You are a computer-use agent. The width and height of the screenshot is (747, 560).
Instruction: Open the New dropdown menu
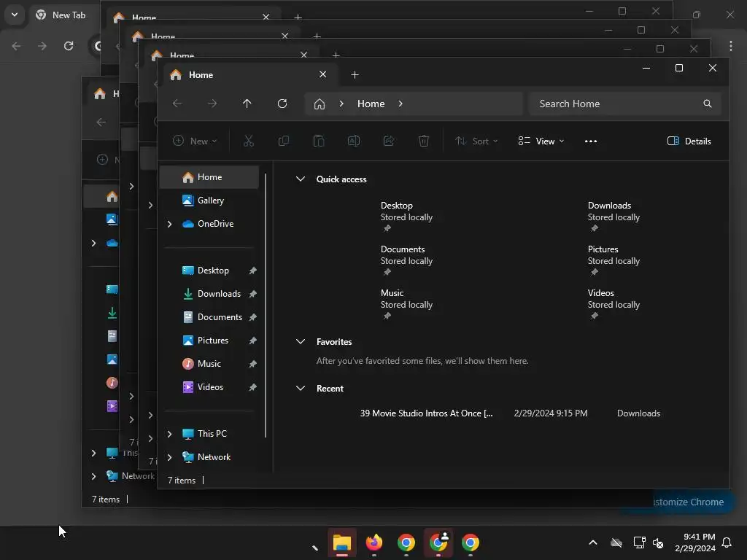(195, 141)
